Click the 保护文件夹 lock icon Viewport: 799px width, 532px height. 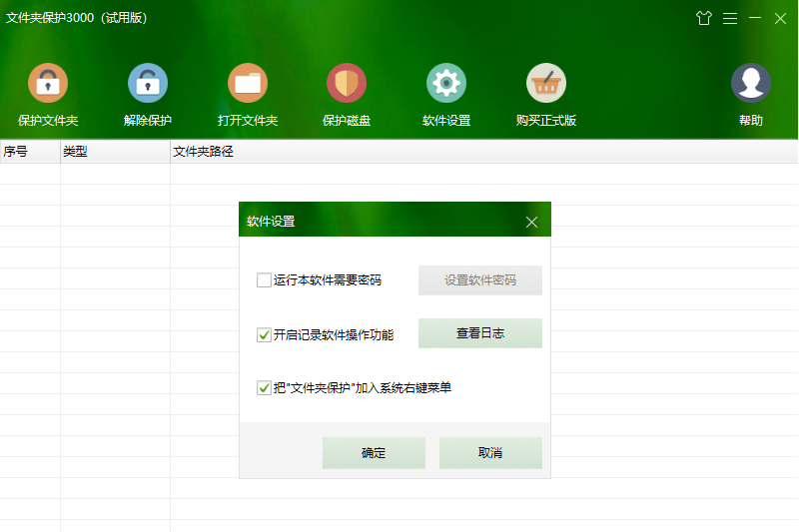[48, 84]
